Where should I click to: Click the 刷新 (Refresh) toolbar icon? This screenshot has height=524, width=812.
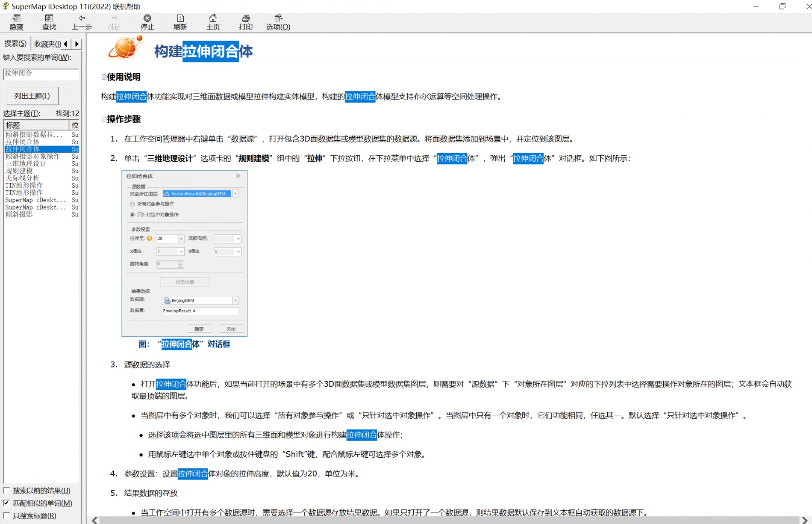tap(180, 22)
